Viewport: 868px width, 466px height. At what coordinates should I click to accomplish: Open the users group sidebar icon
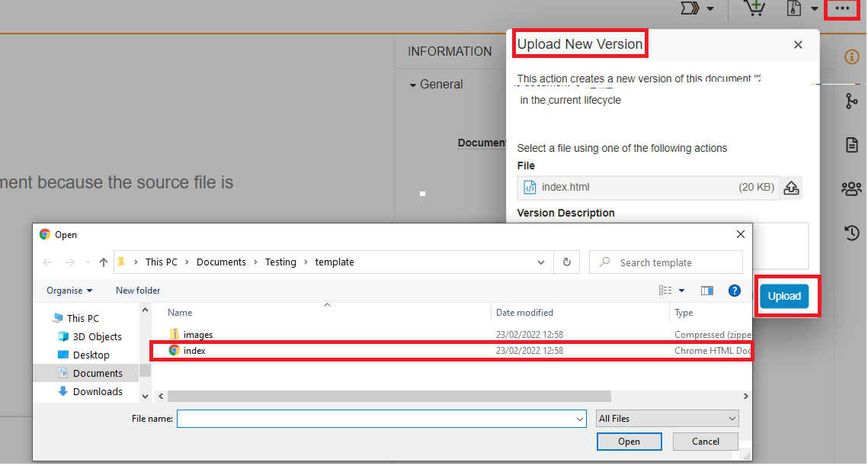click(851, 188)
